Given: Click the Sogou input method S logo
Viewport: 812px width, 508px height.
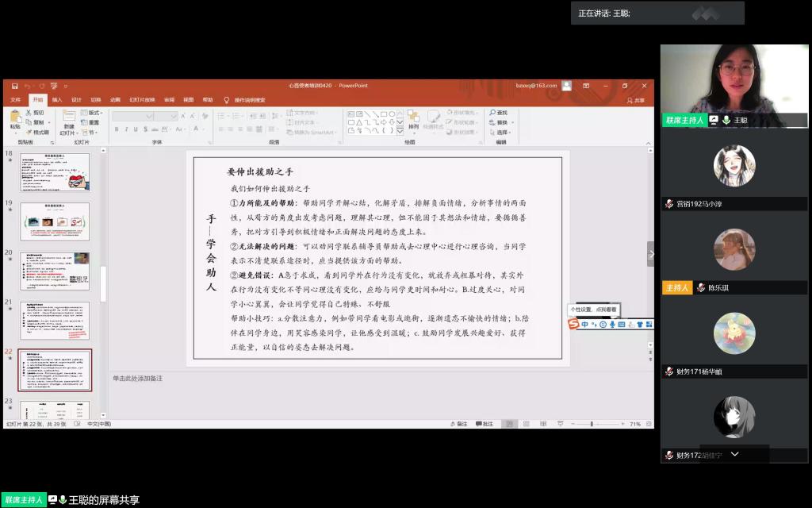Looking at the screenshot, I should (x=573, y=324).
